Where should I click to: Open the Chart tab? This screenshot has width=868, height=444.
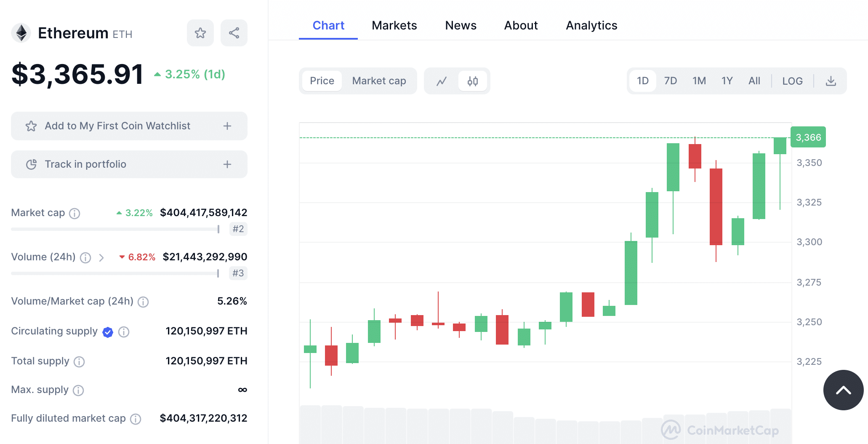pyautogui.click(x=328, y=25)
